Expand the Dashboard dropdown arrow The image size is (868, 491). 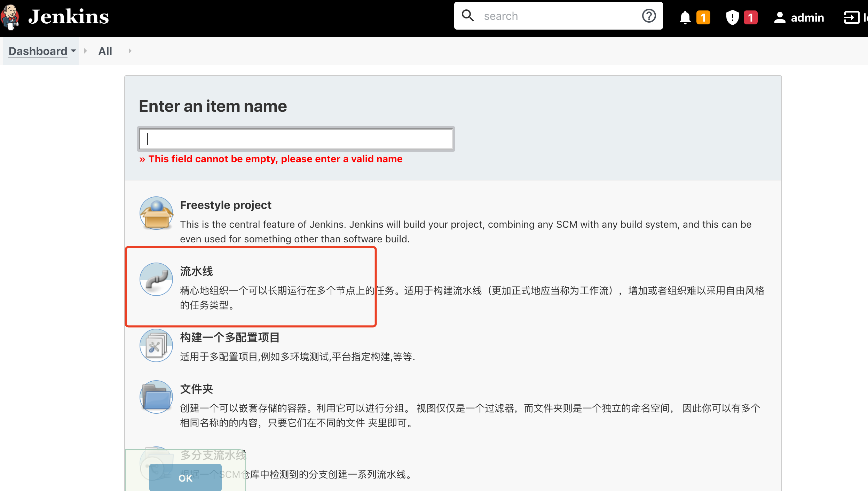(x=73, y=51)
